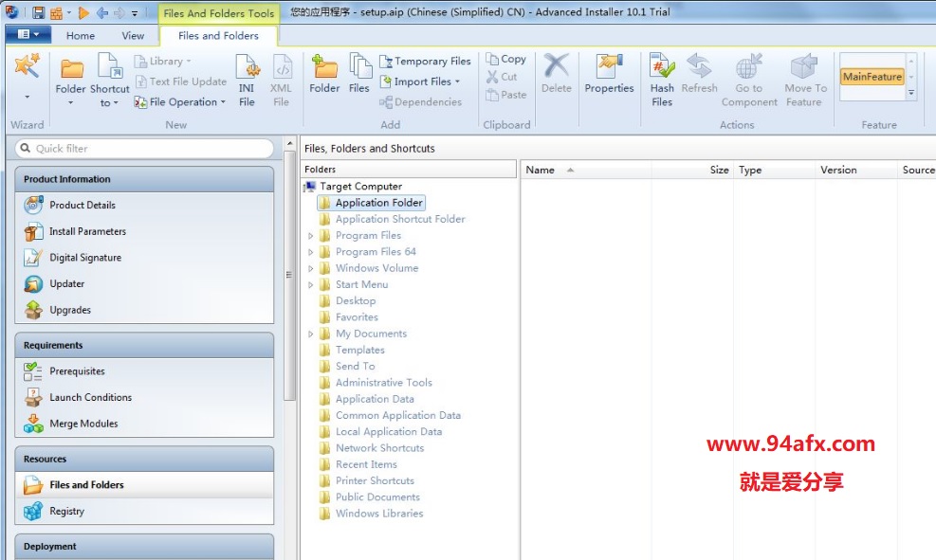Select Application Shortcut Folder in tree
936x560 pixels.
pyautogui.click(x=393, y=220)
